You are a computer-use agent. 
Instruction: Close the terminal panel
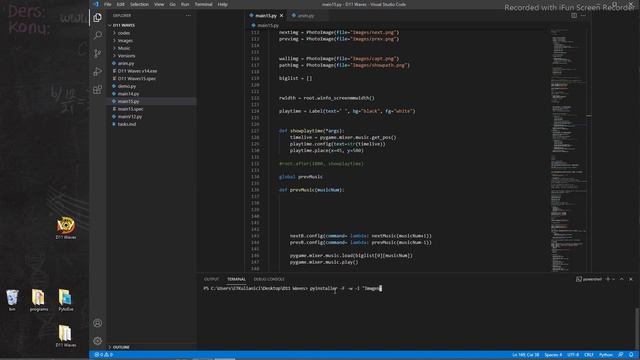tap(631, 279)
